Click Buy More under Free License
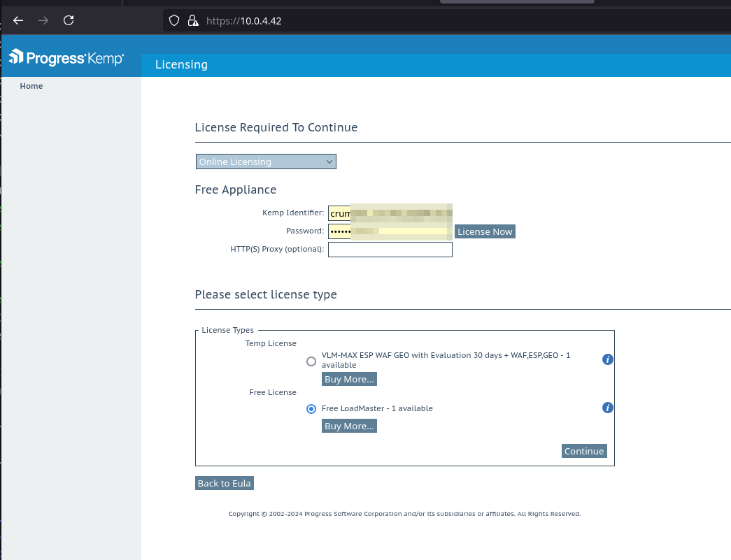Image resolution: width=731 pixels, height=560 pixels. [x=349, y=426]
